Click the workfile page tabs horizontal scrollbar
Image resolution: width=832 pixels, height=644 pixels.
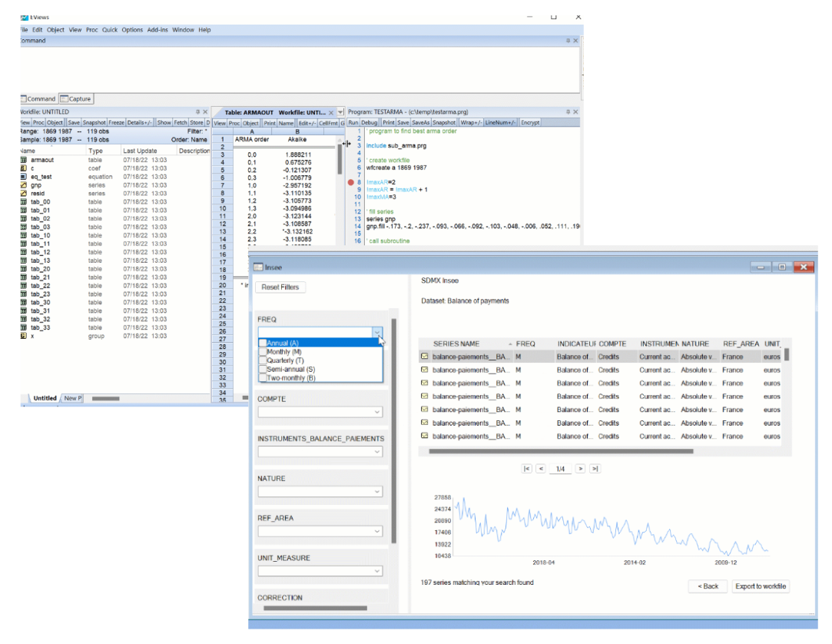point(105,398)
